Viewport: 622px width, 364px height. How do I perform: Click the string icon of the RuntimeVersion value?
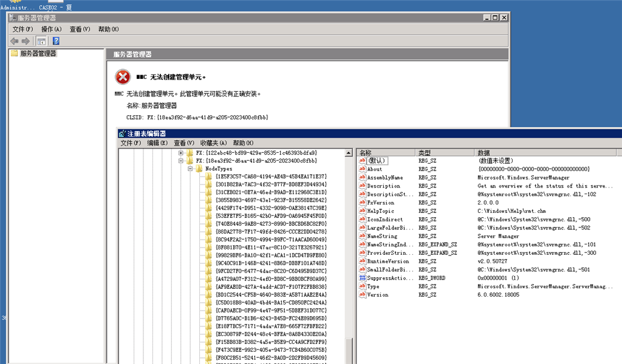tap(362, 261)
